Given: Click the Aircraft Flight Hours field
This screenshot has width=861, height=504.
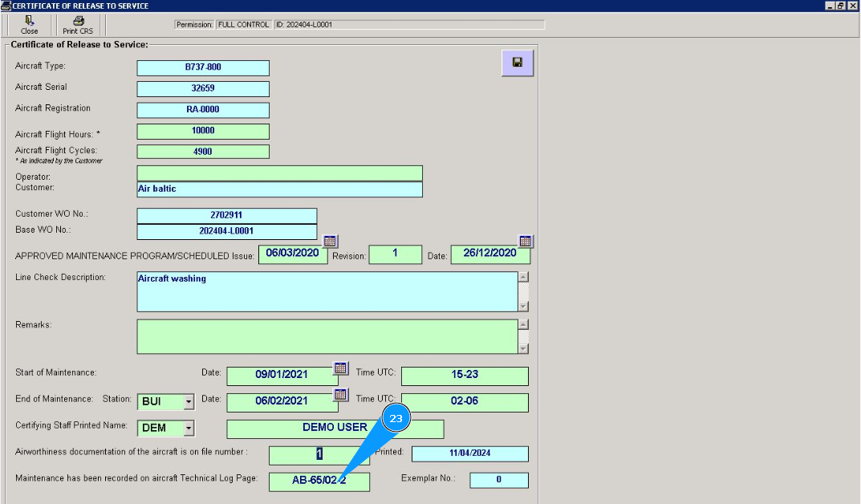Looking at the screenshot, I should 203,131.
